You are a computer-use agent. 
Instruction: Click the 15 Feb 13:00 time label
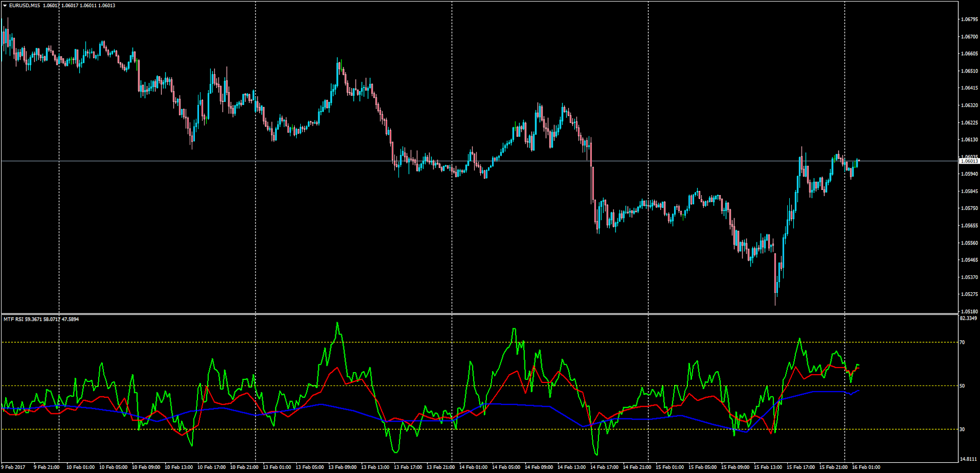[768, 467]
